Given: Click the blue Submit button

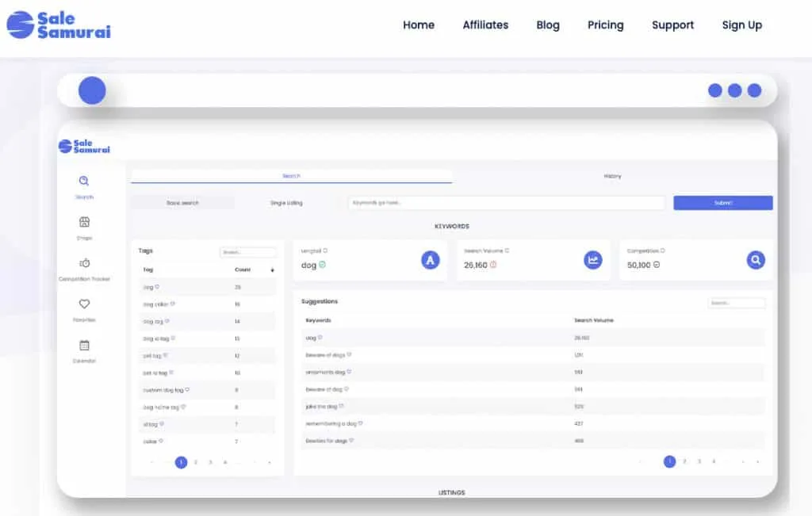Looking at the screenshot, I should coord(723,203).
